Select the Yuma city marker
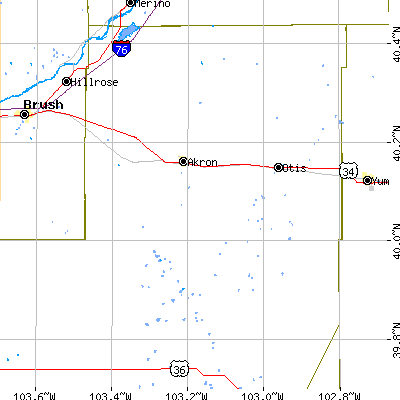Image resolution: width=400 pixels, height=400 pixels. (367, 180)
